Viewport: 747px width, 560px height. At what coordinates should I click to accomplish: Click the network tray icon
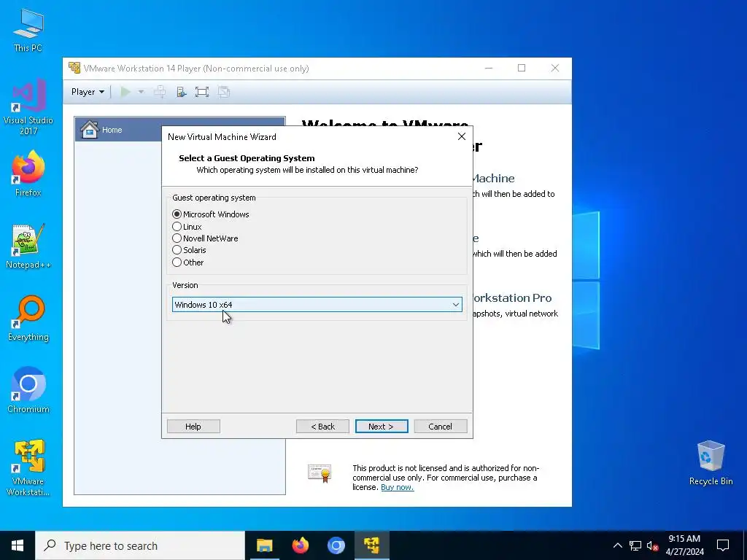[635, 545]
